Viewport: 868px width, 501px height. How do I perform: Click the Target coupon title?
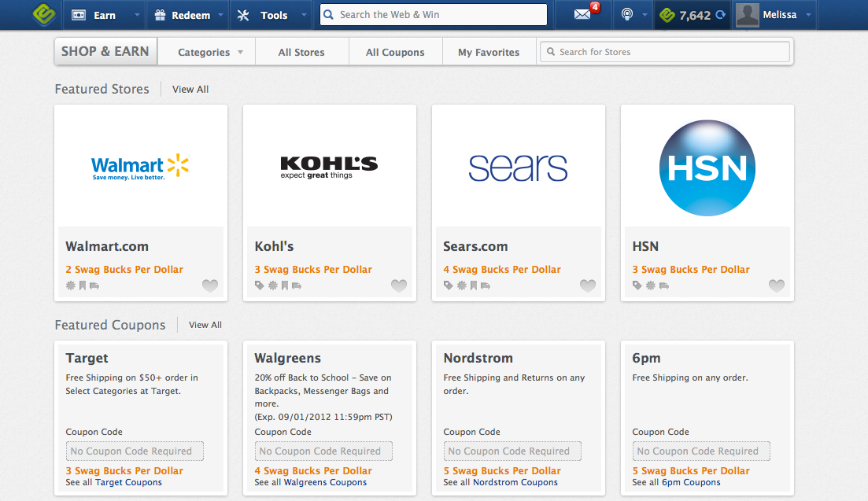87,359
